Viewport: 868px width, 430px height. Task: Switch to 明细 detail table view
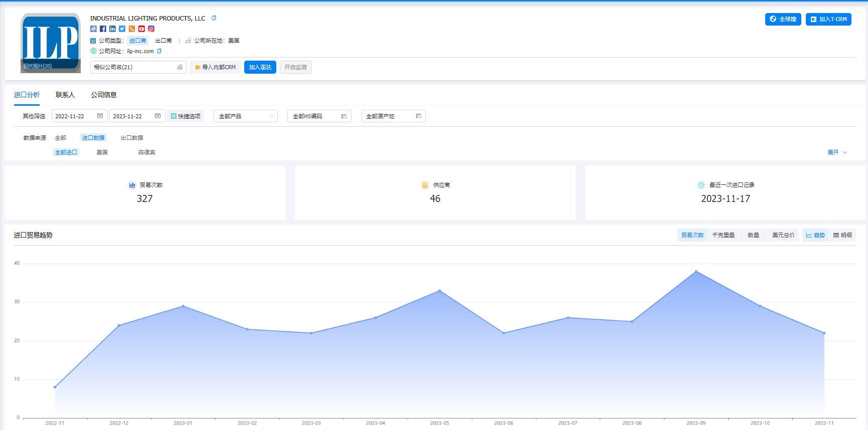click(x=842, y=235)
